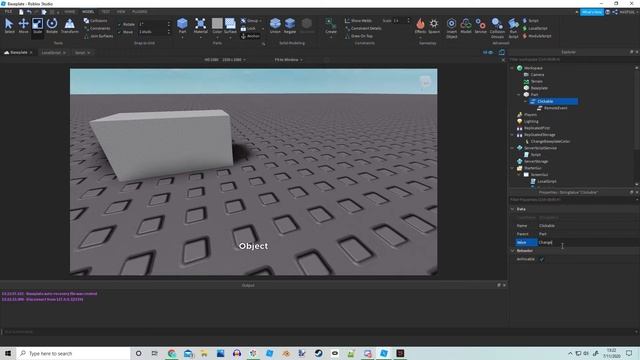This screenshot has height=360, width=640.
Task: Click the What's New button
Action: coord(592,12)
